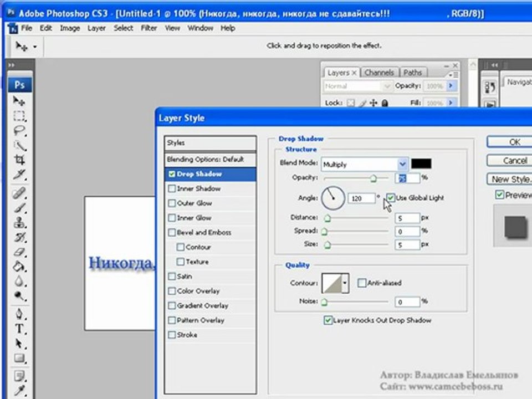This screenshot has width=532, height=399.
Task: Click the Distance slider handle
Action: (328, 218)
